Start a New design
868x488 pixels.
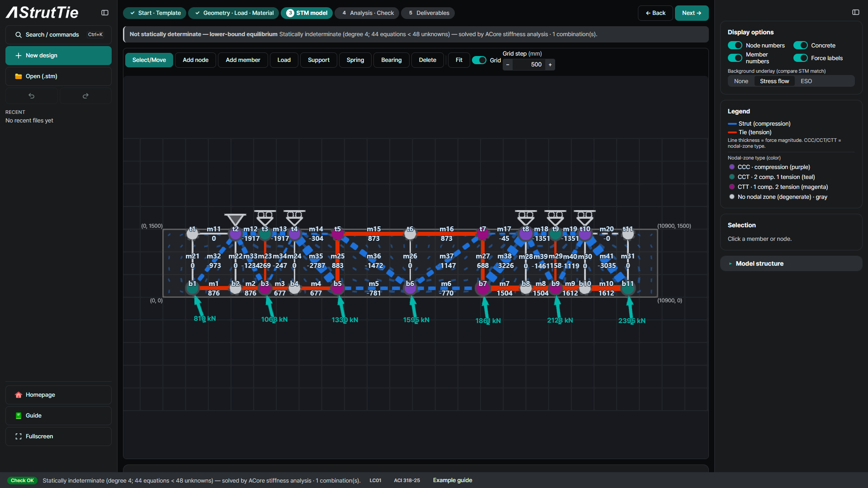[58, 56]
